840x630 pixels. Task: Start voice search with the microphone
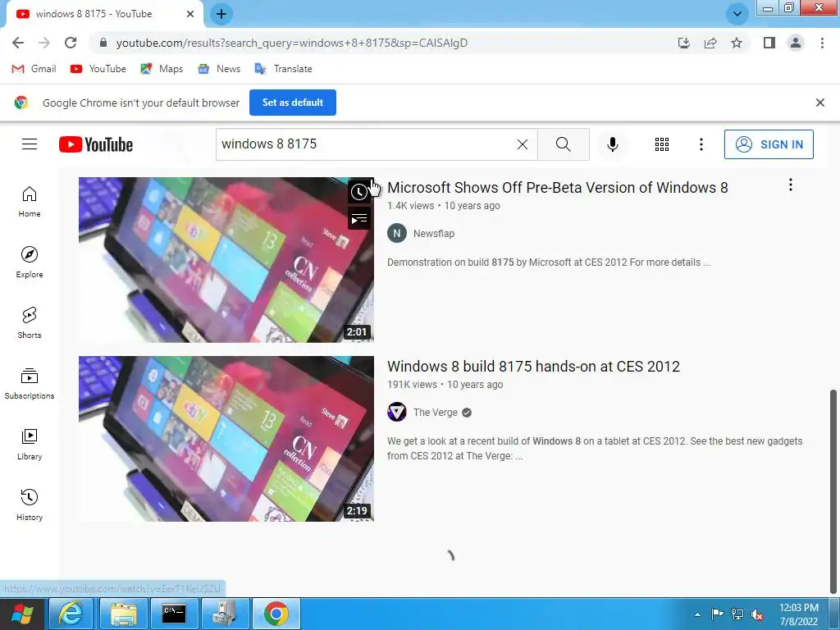[612, 144]
